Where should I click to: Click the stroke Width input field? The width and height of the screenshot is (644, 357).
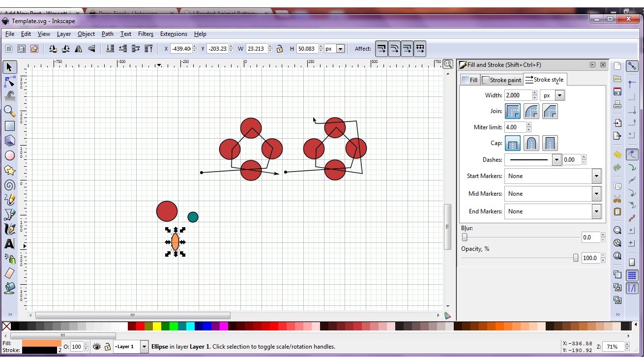(518, 95)
